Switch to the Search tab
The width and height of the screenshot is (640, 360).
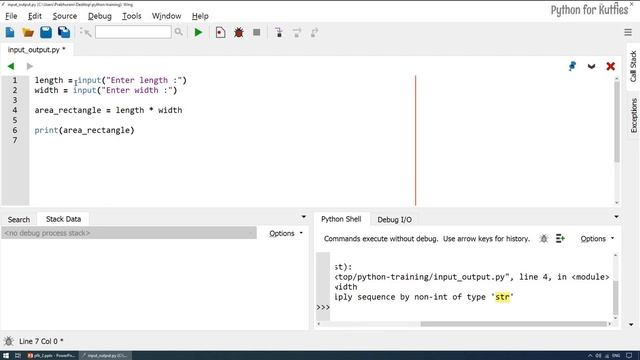[x=19, y=220]
